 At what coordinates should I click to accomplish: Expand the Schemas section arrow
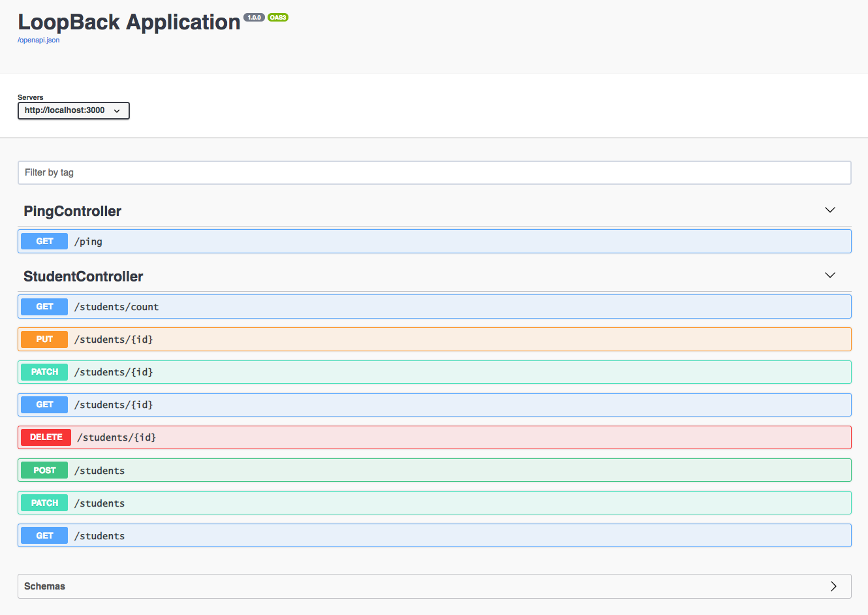(x=833, y=586)
